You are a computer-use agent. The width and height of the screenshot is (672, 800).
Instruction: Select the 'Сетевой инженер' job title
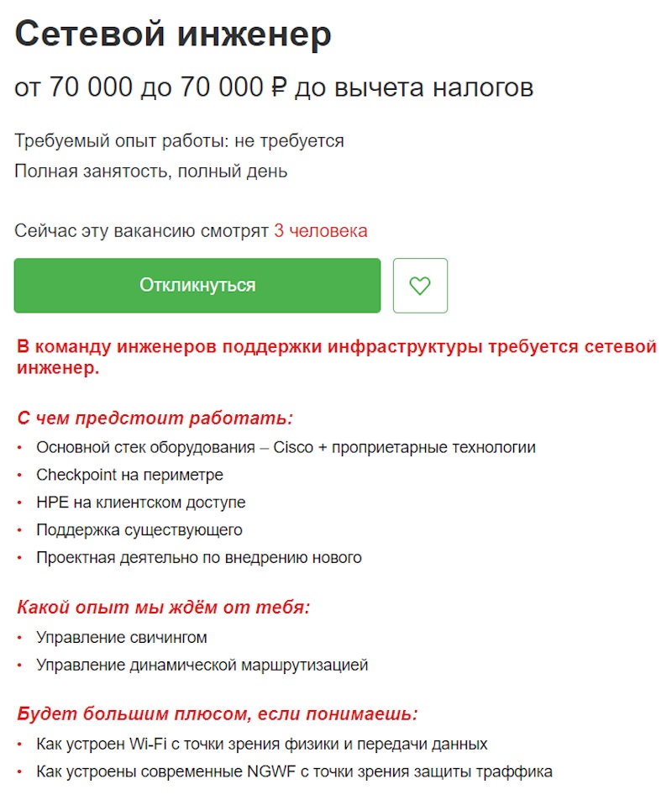[x=172, y=34]
